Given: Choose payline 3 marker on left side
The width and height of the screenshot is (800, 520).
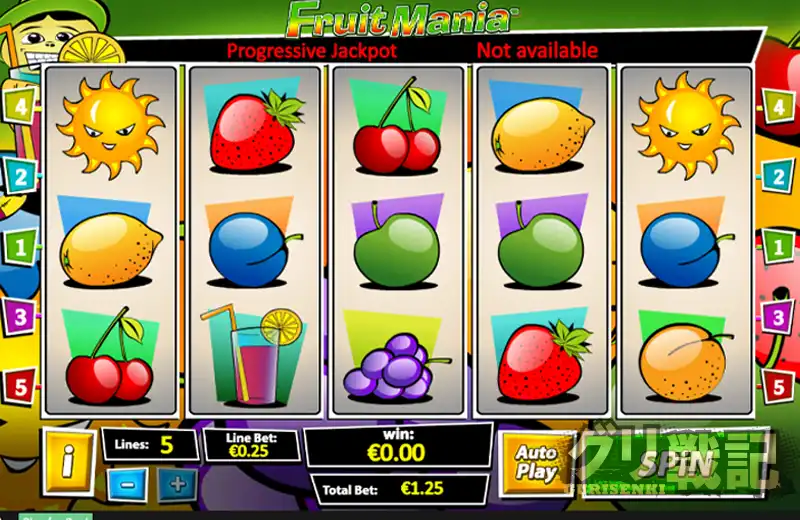Looking at the screenshot, I should point(20,316).
